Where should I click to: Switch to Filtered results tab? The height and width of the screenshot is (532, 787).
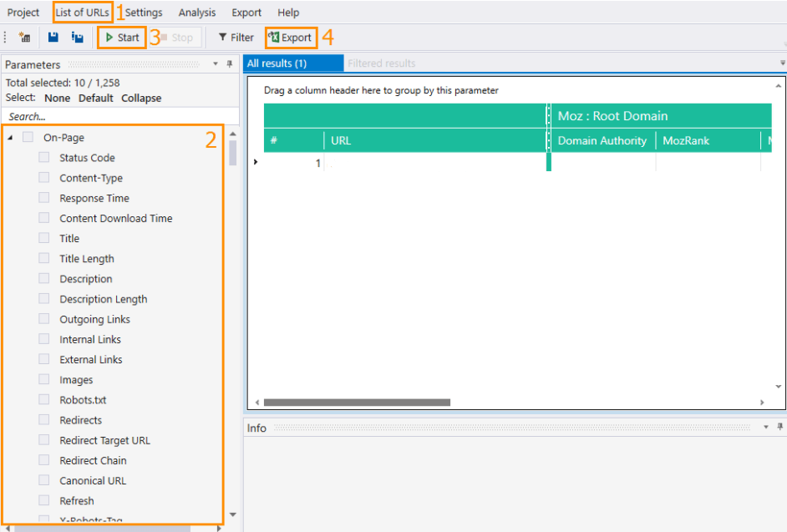point(382,63)
